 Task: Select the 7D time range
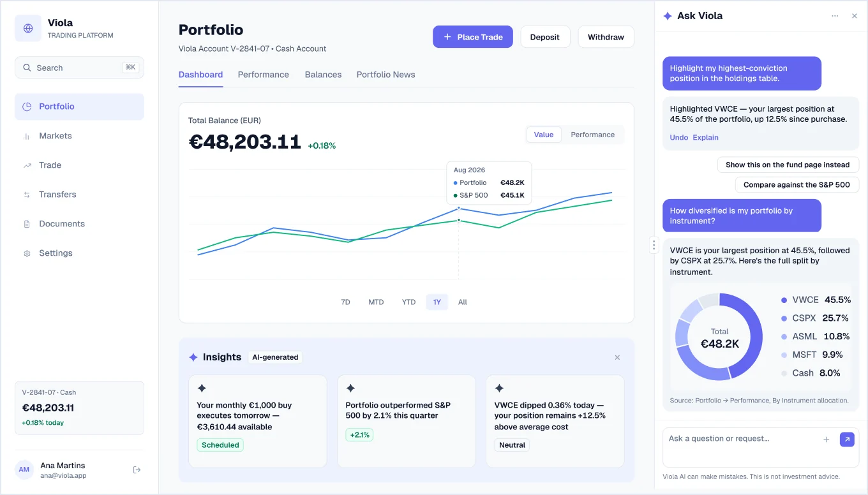[x=346, y=302]
